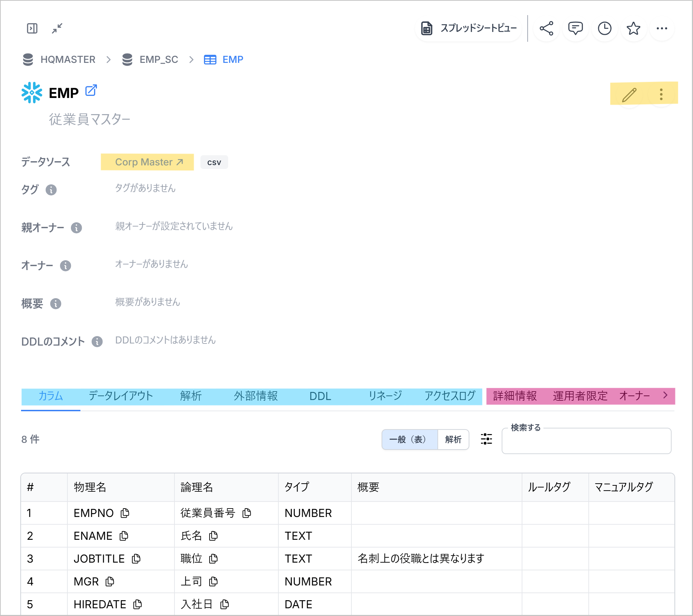Open the オーナー tab
693x616 pixels.
(x=635, y=397)
